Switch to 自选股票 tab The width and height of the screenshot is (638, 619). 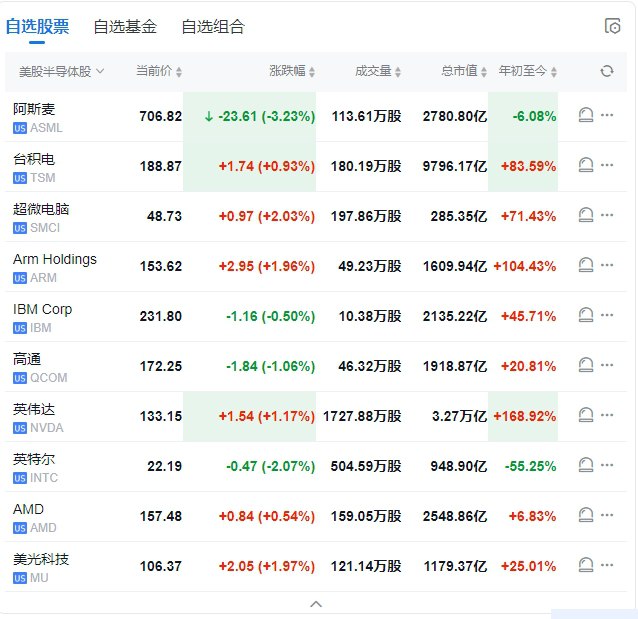(37, 27)
